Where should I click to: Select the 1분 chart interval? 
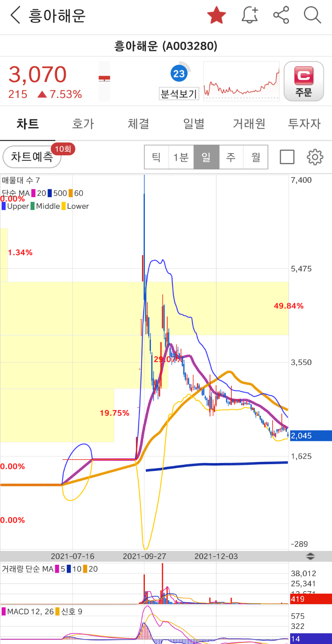click(181, 157)
